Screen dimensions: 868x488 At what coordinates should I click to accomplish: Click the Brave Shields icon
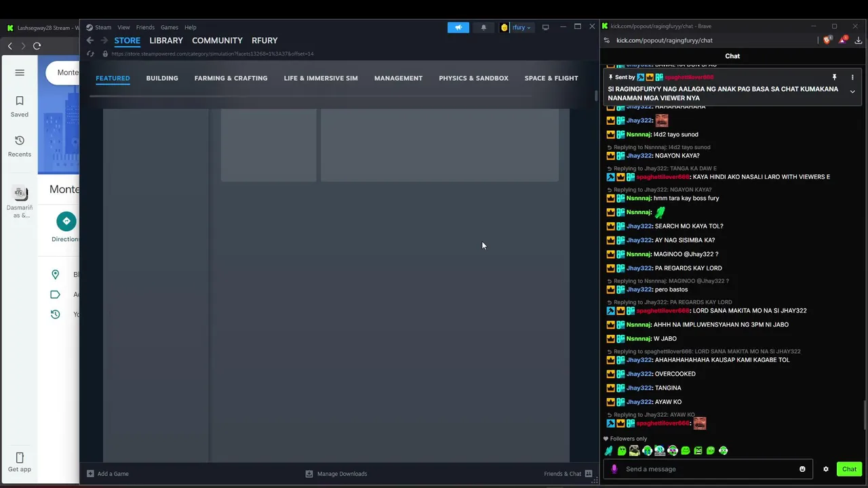[x=827, y=40]
